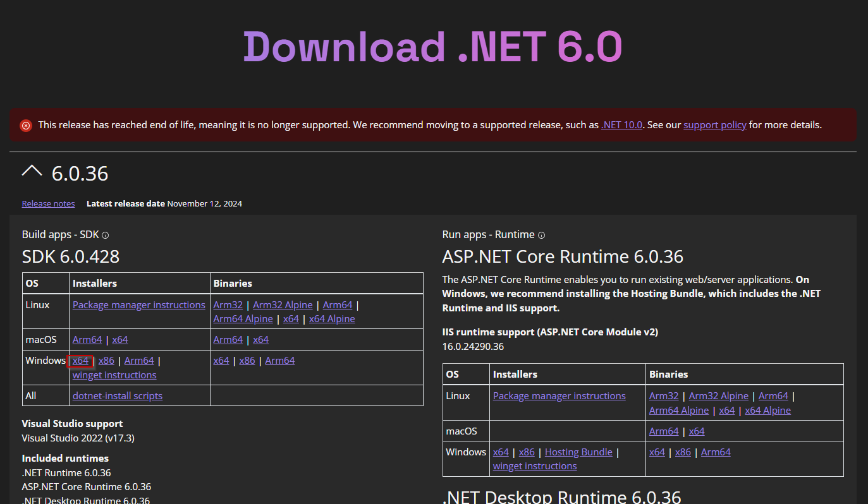Download ASP.NET Core Runtime macOS Arm64 binary
The height and width of the screenshot is (504, 868).
pos(664,431)
